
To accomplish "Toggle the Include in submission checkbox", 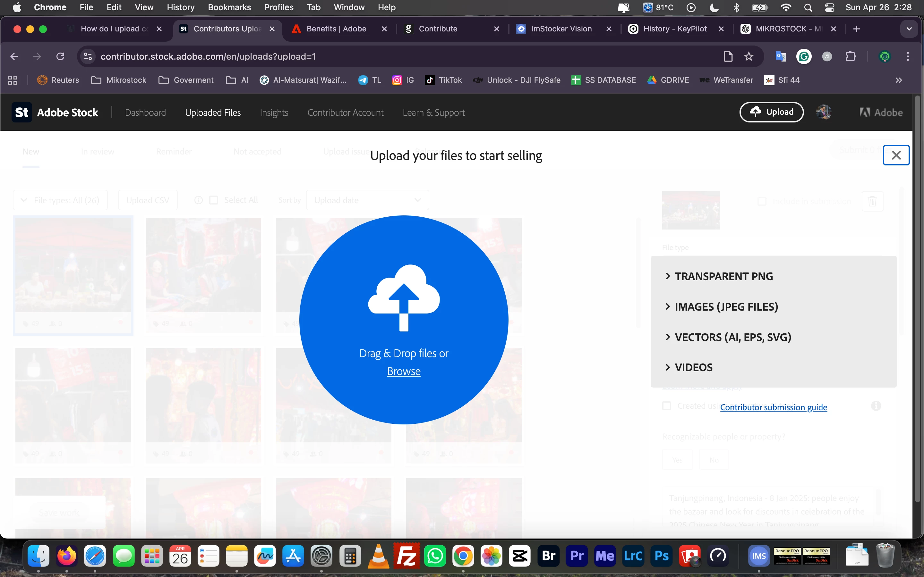I will click(x=762, y=201).
